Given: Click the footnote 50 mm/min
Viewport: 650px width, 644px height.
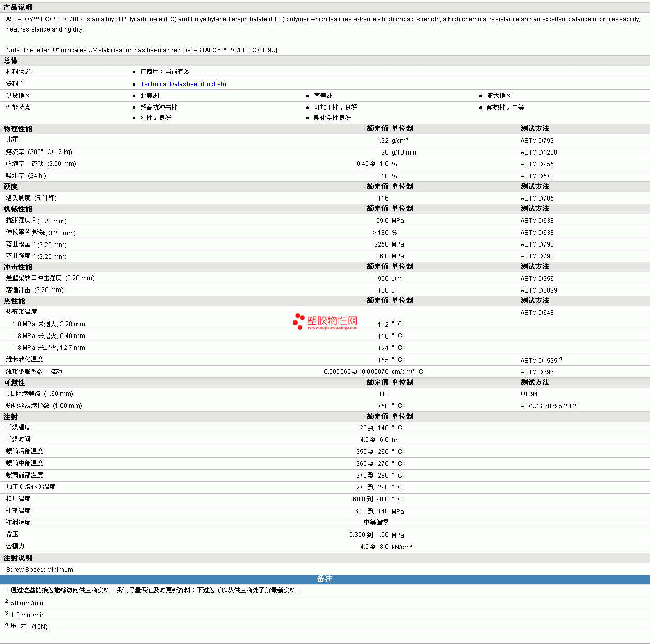Looking at the screenshot, I should (27, 603).
